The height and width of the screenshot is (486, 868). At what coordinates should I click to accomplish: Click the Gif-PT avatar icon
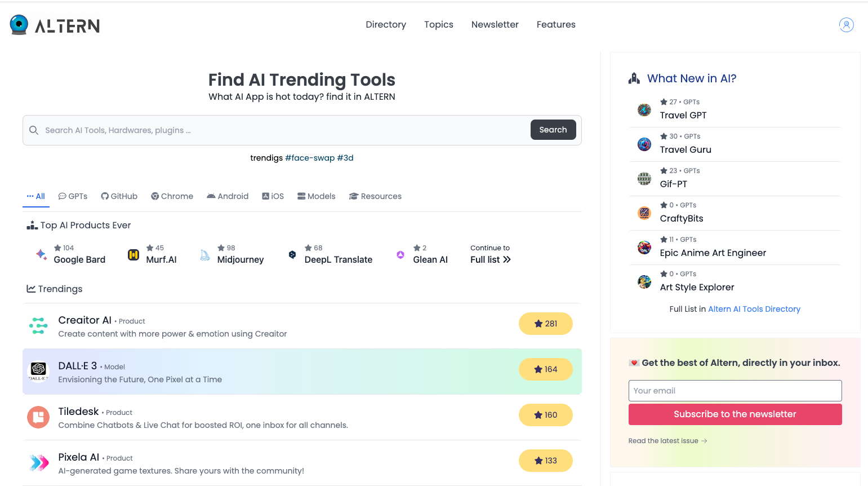(x=644, y=179)
